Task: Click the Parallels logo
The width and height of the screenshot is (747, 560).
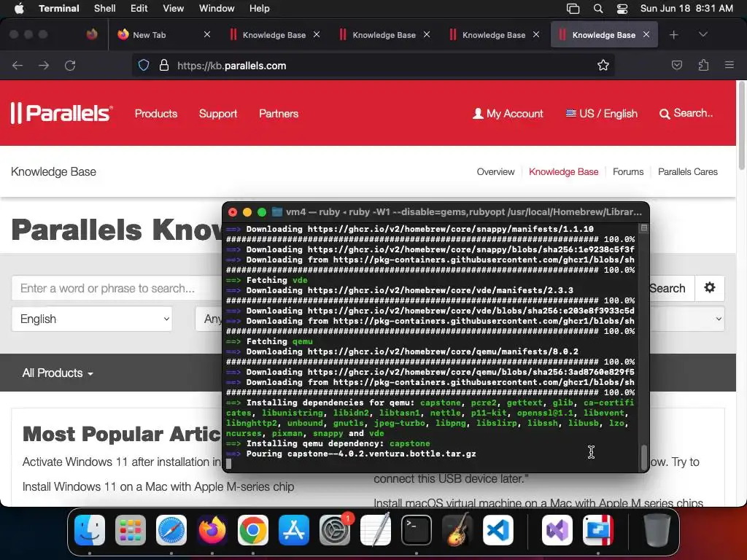Action: click(61, 113)
